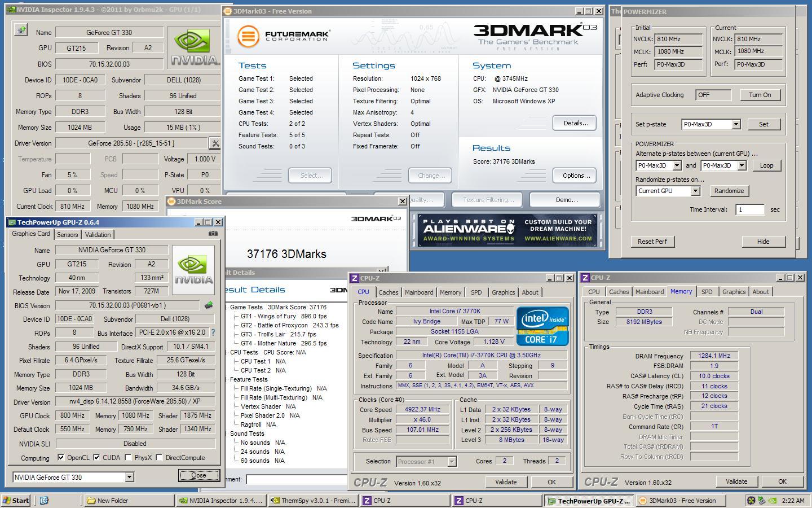Click the top-left icon in NVIDIA Inspector

pos(21,30)
